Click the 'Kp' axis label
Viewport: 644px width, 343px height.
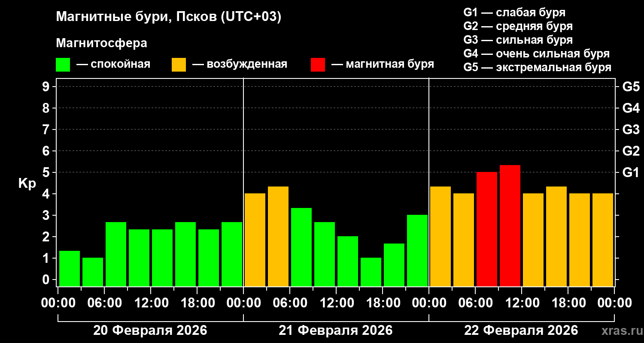coord(27,183)
